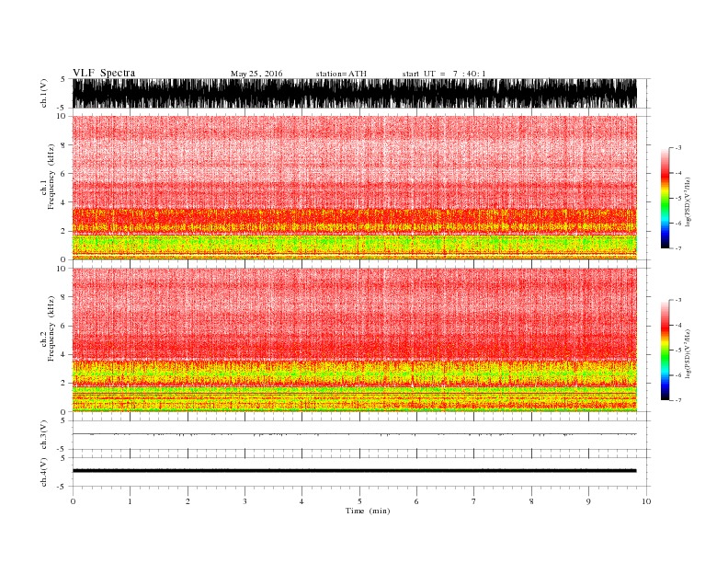Viewport: 728px width, 563px height.
Task: Click the "-7" label on ch.2 color bar
Action: click(x=678, y=400)
